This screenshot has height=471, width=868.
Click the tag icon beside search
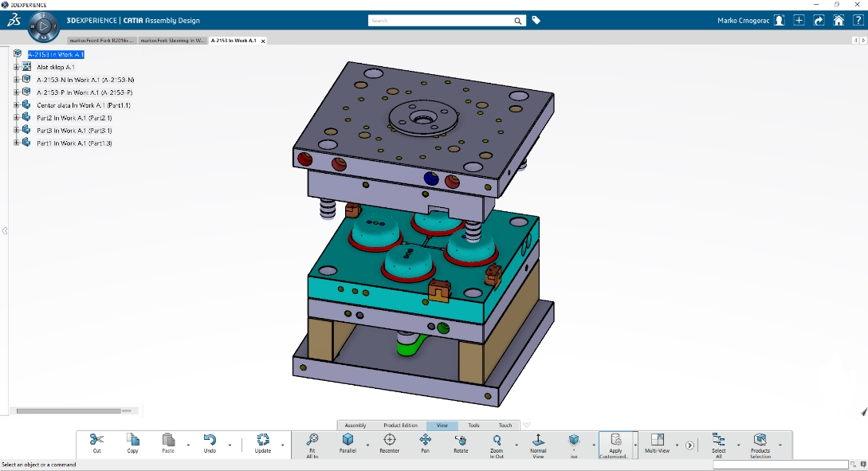(536, 21)
